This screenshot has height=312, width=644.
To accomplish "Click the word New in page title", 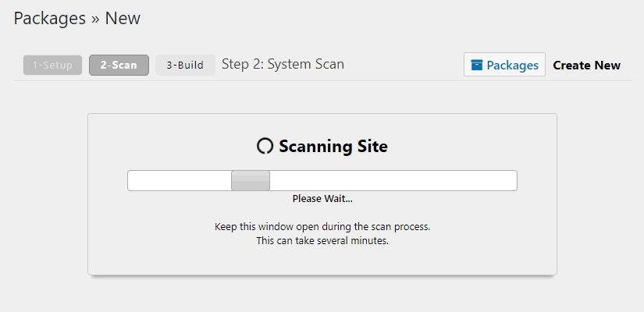I will pos(123,18).
